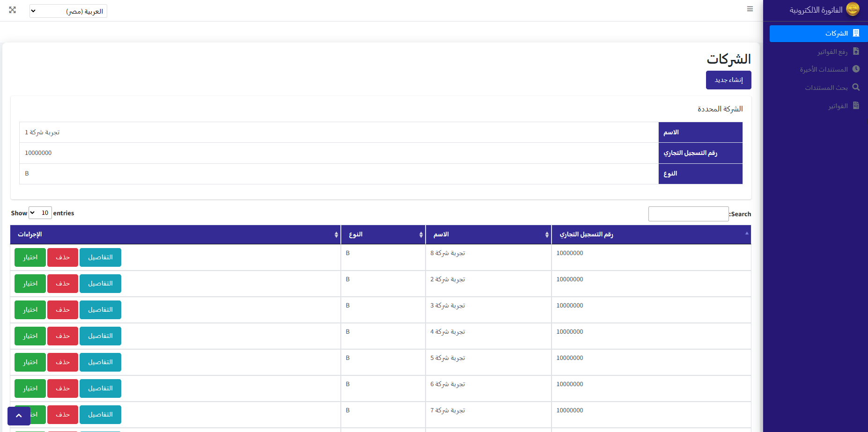Screen dimensions: 868x432
Task: Choose تجربة شركة 3 with اختيار
Action: tap(30, 310)
